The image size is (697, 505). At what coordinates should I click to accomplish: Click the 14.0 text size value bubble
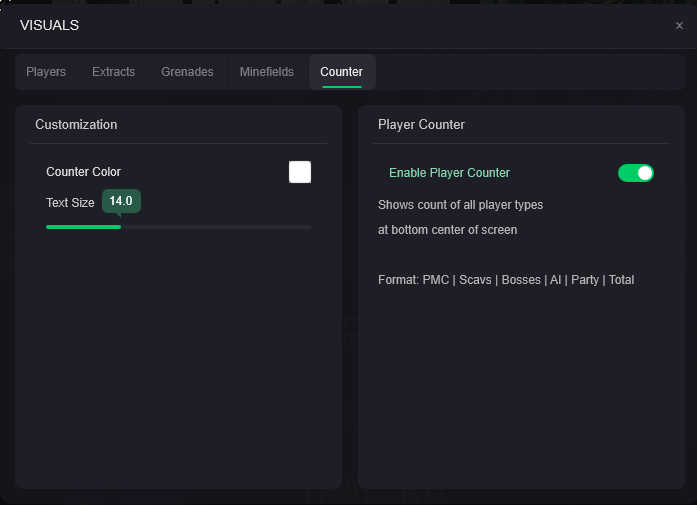click(121, 201)
